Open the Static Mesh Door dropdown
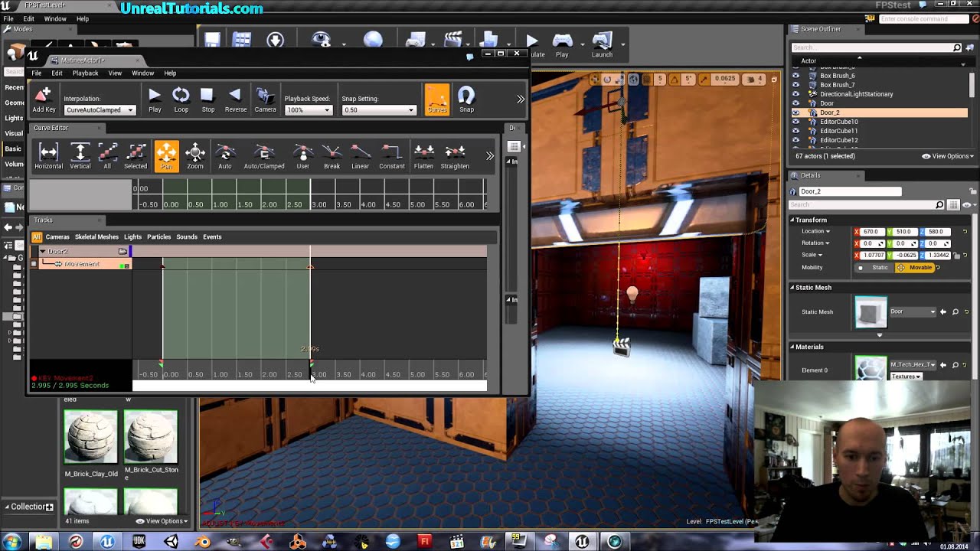The height and width of the screenshot is (551, 980). tap(913, 311)
